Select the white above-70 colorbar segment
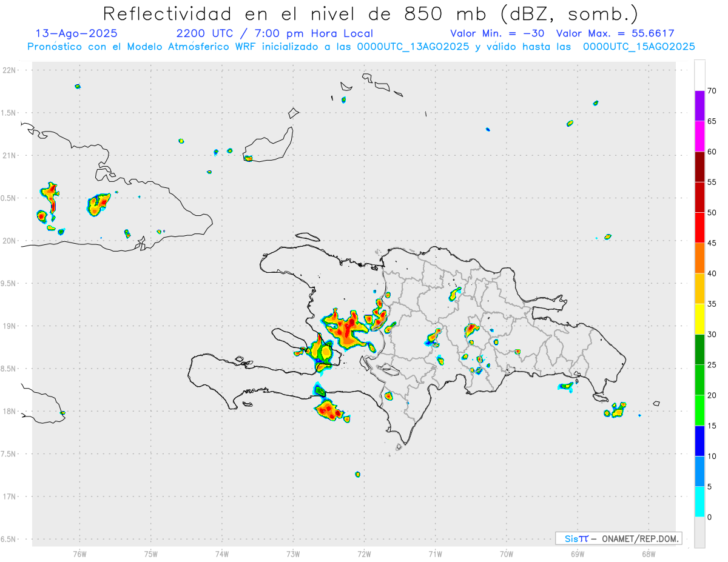728x562 pixels. pyautogui.click(x=699, y=75)
